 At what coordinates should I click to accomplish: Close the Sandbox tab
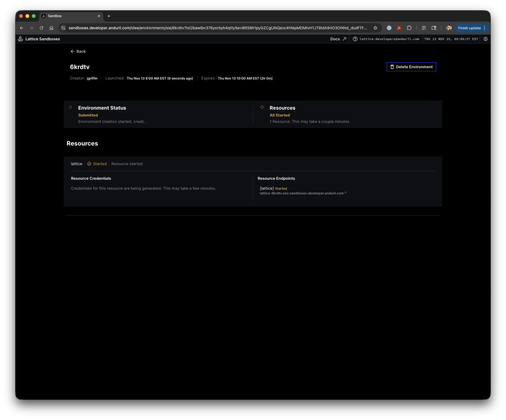99,16
